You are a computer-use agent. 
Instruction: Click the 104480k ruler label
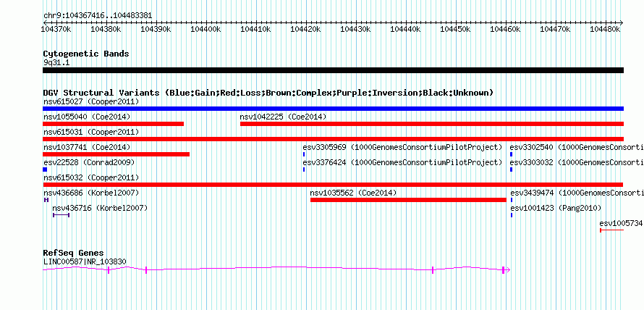click(x=606, y=29)
